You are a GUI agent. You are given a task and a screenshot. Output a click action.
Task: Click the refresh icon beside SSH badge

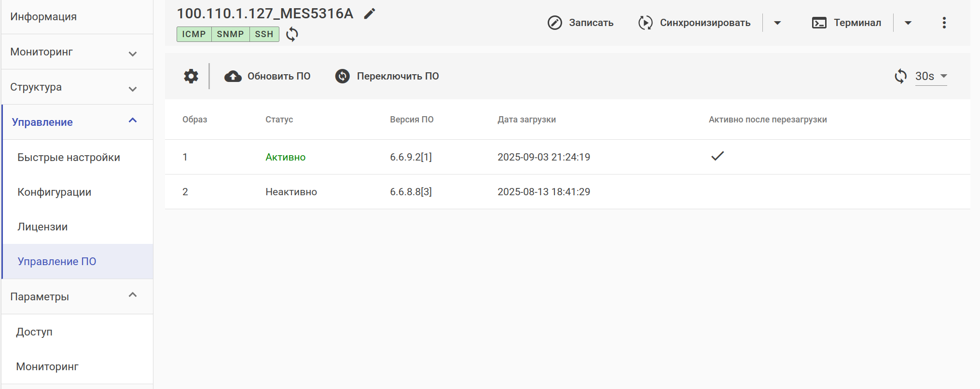292,34
